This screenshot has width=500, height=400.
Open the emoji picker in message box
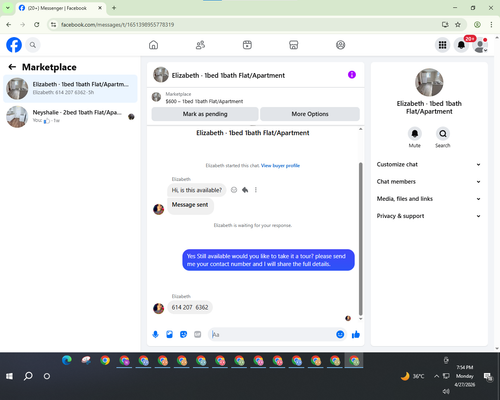tap(340, 334)
